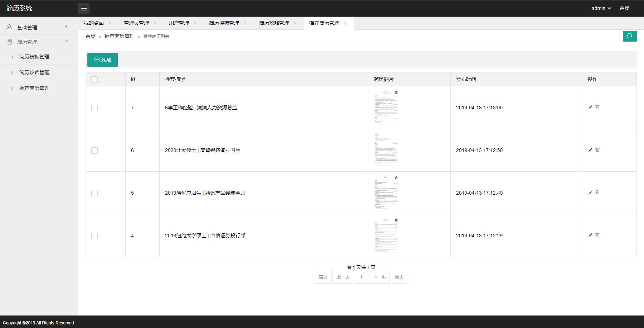Close the 简历攻略管理 tab

pyautogui.click(x=295, y=23)
